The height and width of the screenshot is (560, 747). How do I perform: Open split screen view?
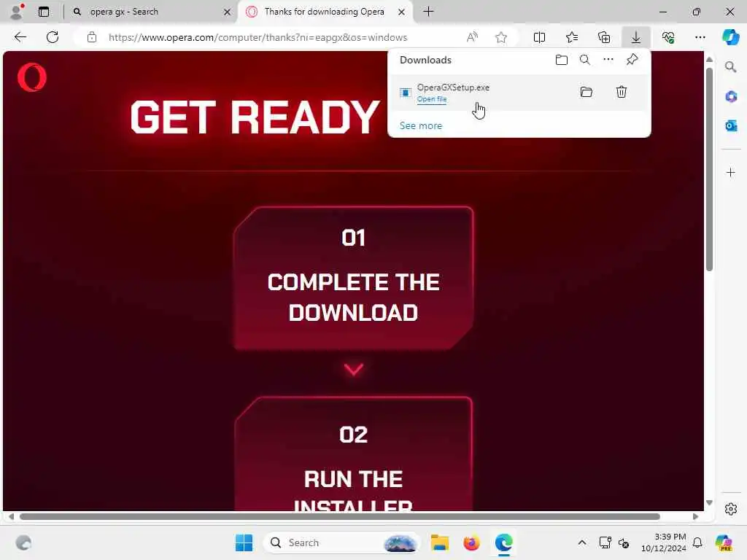click(539, 37)
